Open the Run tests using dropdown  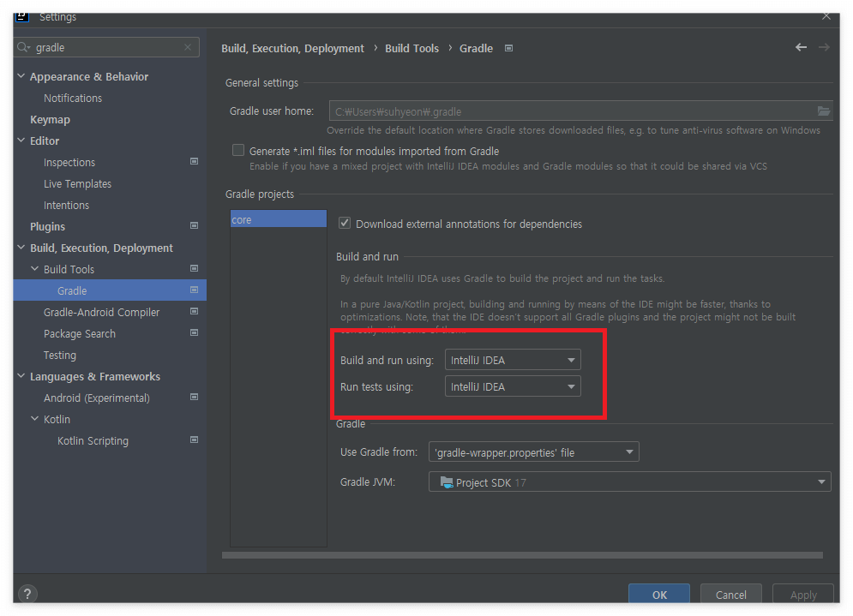(x=513, y=386)
